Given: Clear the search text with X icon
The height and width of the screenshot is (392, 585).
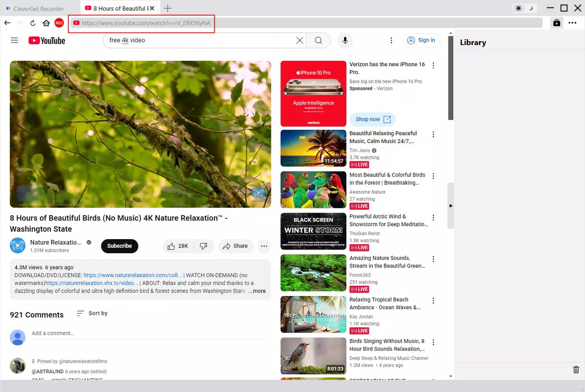Looking at the screenshot, I should point(299,40).
